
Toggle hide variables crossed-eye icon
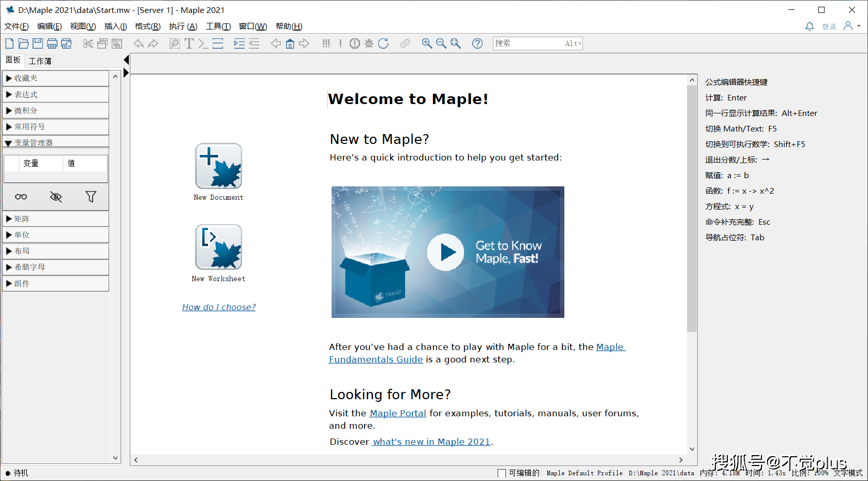point(56,197)
